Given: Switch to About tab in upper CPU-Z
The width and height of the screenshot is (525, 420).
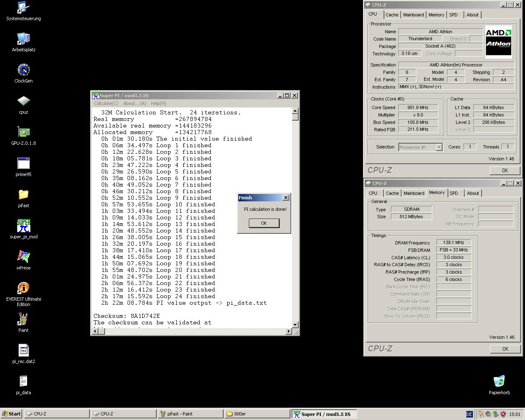Looking at the screenshot, I should coord(472,15).
